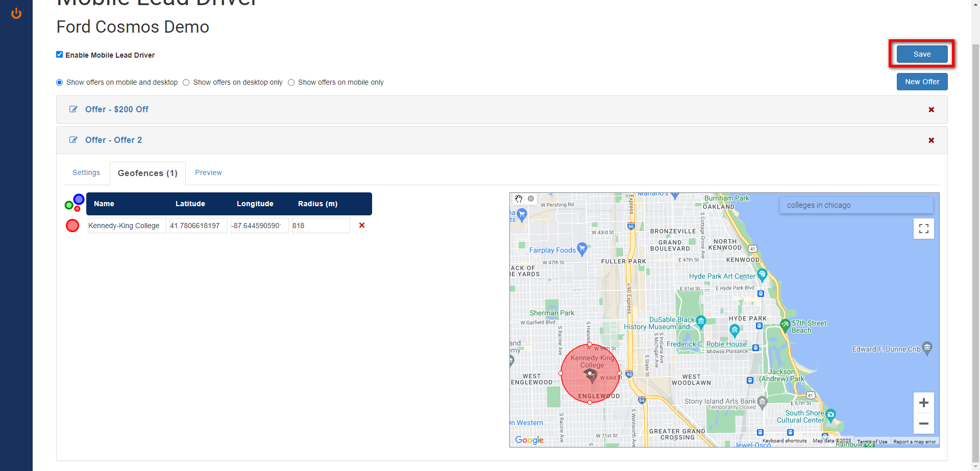Click the Save button
Image resolution: width=980 pixels, height=471 pixels.
pyautogui.click(x=922, y=54)
